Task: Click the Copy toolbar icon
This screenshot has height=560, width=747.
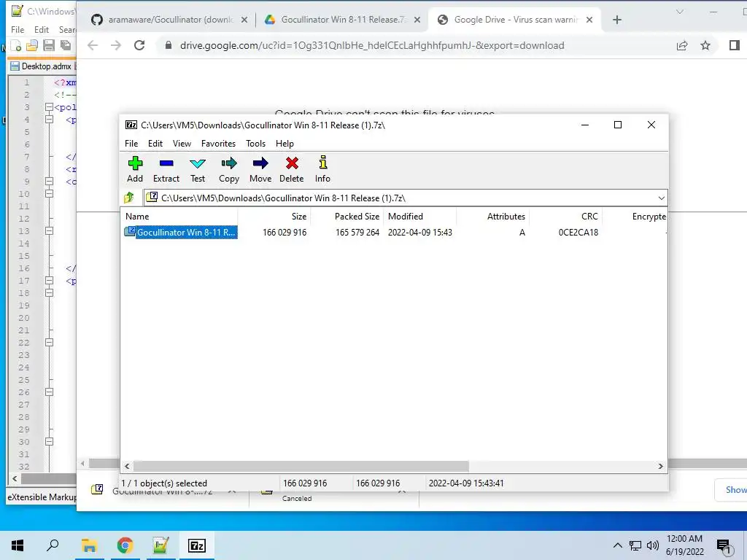Action: tap(228, 169)
